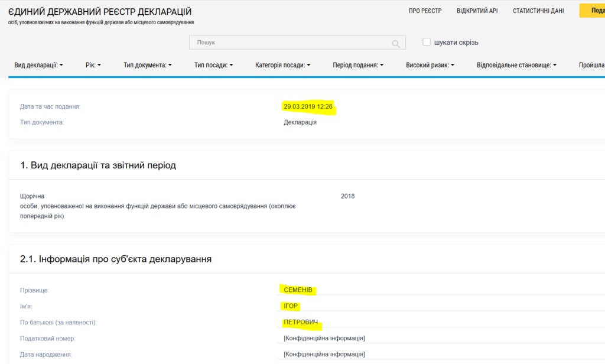Open the 'Період подання' dropdown
Screen dimensions: 605x364
pos(358,65)
